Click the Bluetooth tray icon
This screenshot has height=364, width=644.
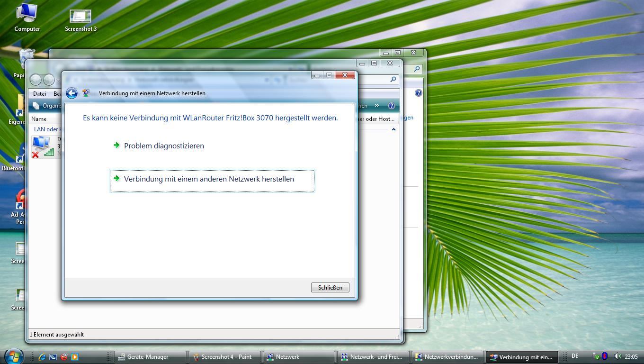pos(605,356)
